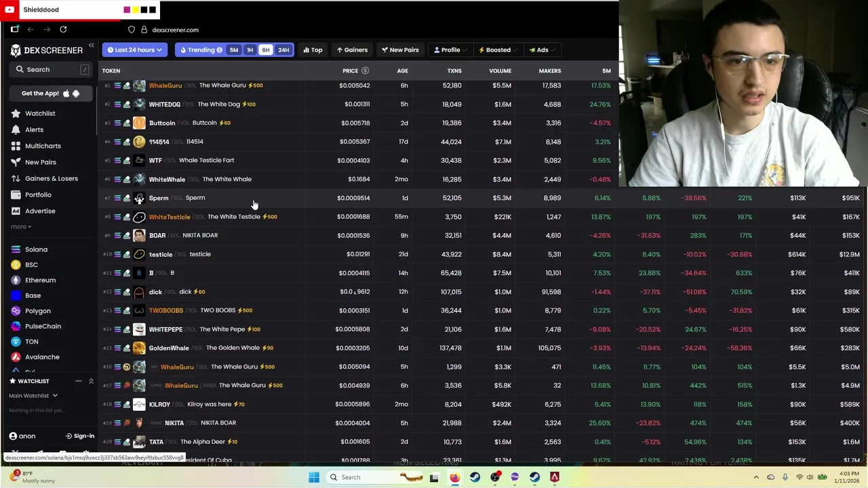The height and width of the screenshot is (488, 868).
Task: Open the GoldenWhale token row
Action: coord(483,348)
